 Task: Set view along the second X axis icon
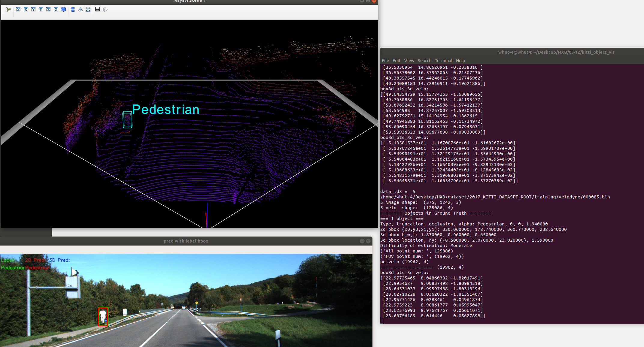point(26,10)
